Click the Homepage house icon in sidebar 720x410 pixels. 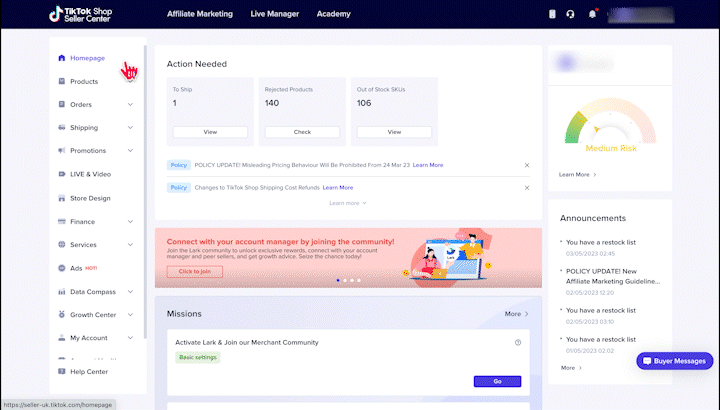(62, 58)
